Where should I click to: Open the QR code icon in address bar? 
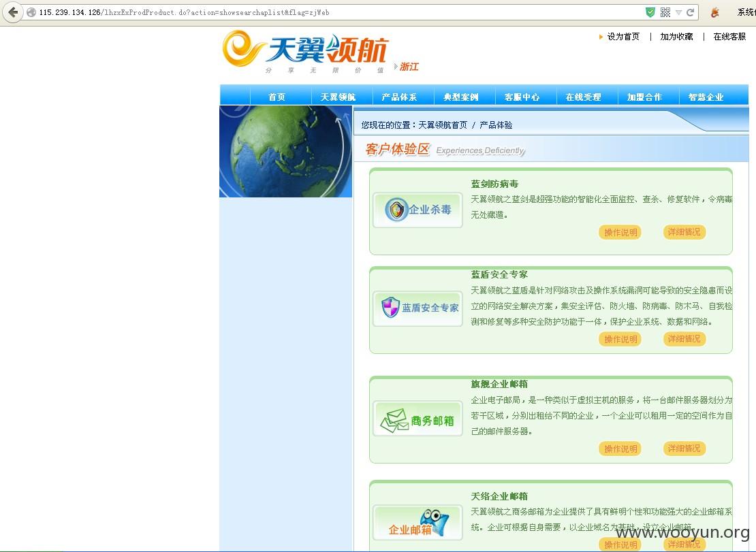665,12
